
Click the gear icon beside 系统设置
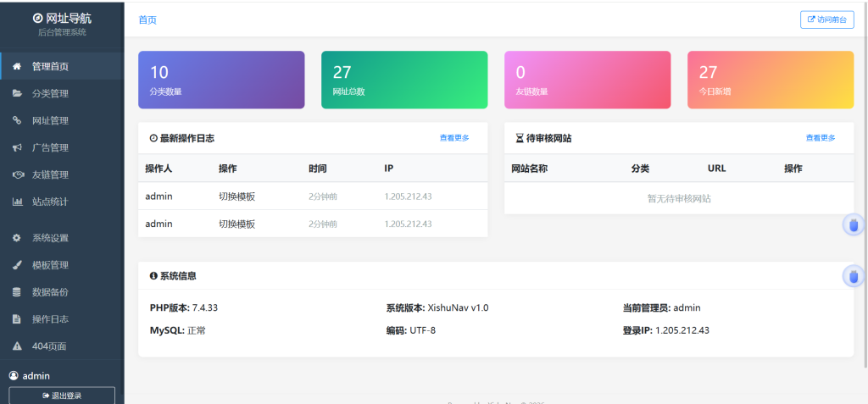coord(17,238)
